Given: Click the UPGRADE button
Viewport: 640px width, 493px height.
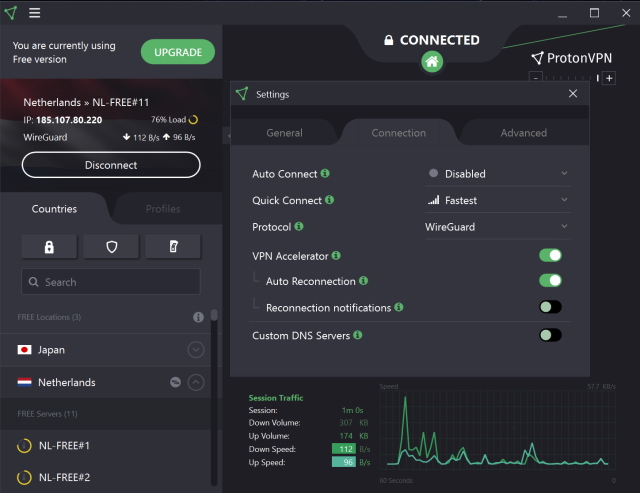Looking at the screenshot, I should tap(178, 52).
